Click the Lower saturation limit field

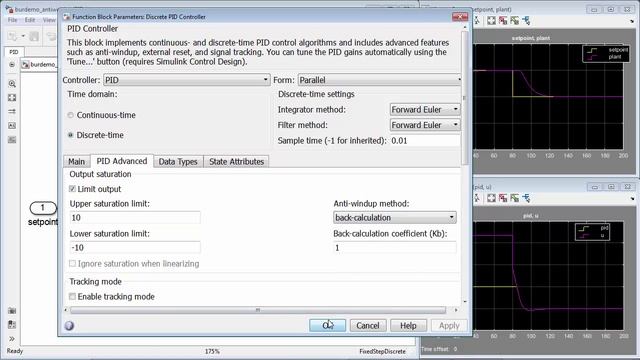click(135, 248)
